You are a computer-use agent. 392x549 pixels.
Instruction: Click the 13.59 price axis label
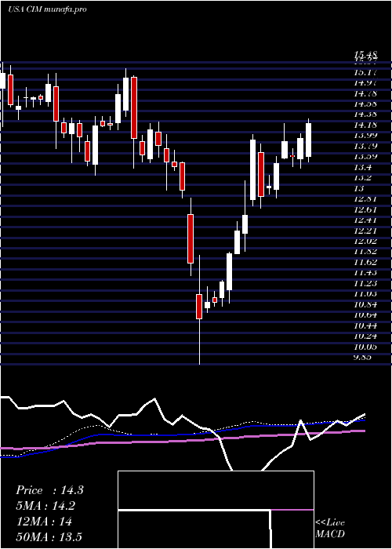[x=365, y=157]
